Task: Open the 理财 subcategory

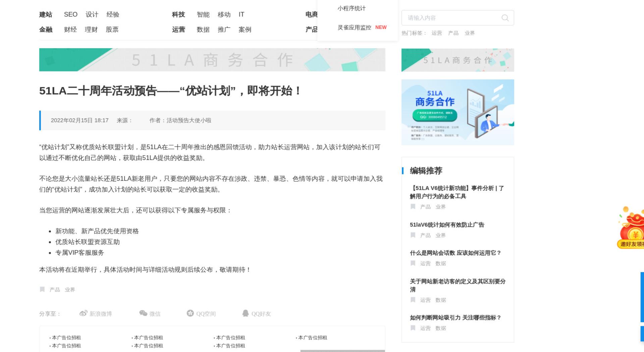Action: click(91, 30)
